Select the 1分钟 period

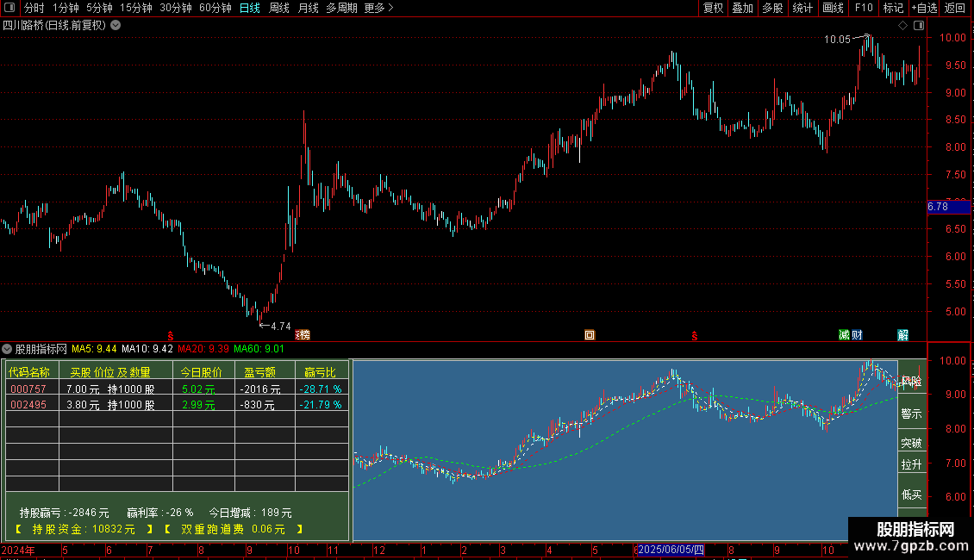66,8
